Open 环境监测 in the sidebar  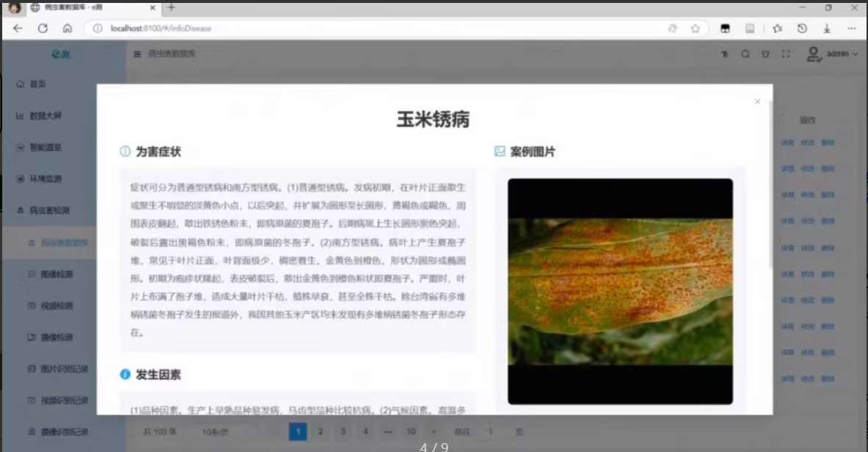(46, 179)
